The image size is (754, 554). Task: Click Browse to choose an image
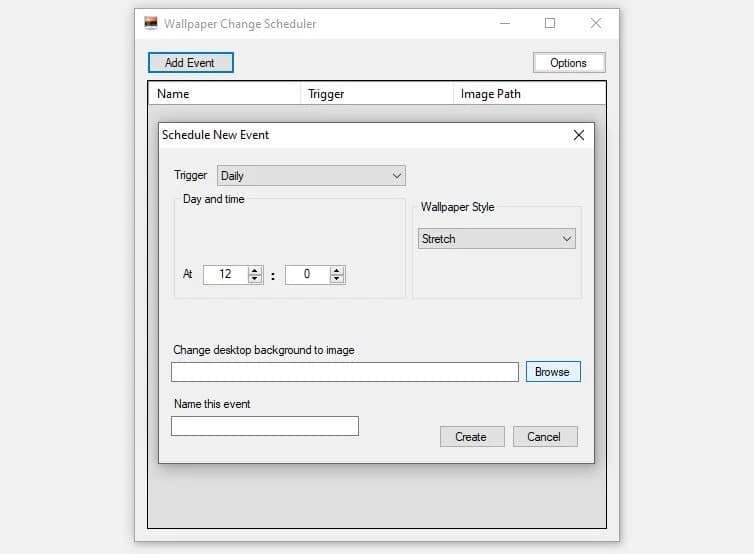pyautogui.click(x=553, y=372)
